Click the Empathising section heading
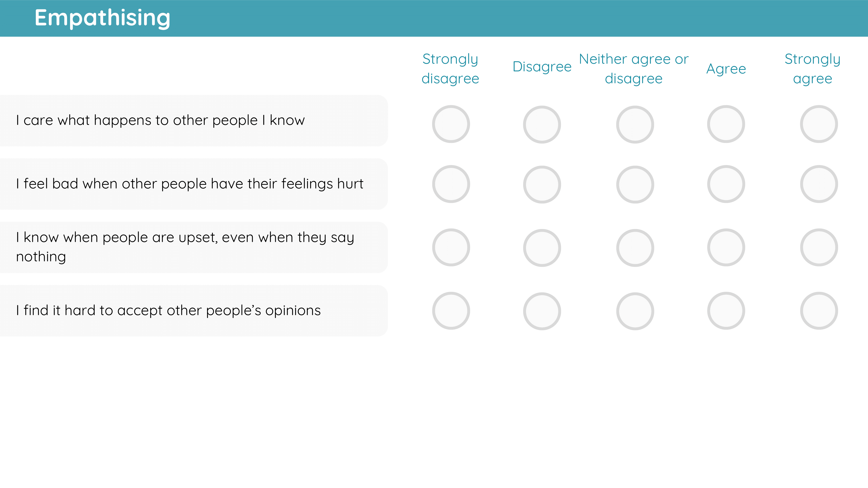The height and width of the screenshot is (488, 868). [102, 18]
